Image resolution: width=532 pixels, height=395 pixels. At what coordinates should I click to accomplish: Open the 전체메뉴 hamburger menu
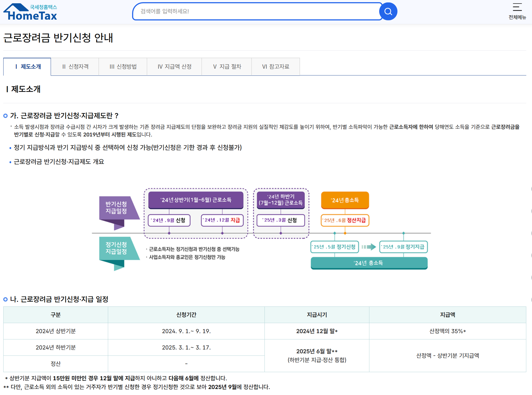pos(517,11)
